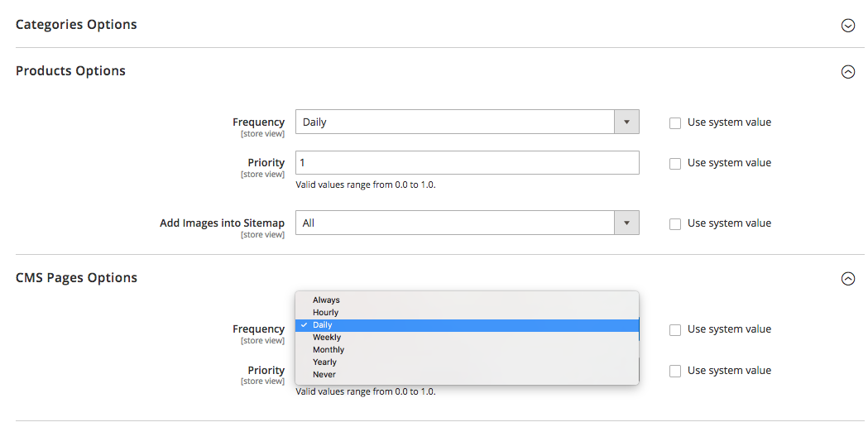Check Use system value for CMS Priority
The height and width of the screenshot is (427, 868).
click(675, 371)
